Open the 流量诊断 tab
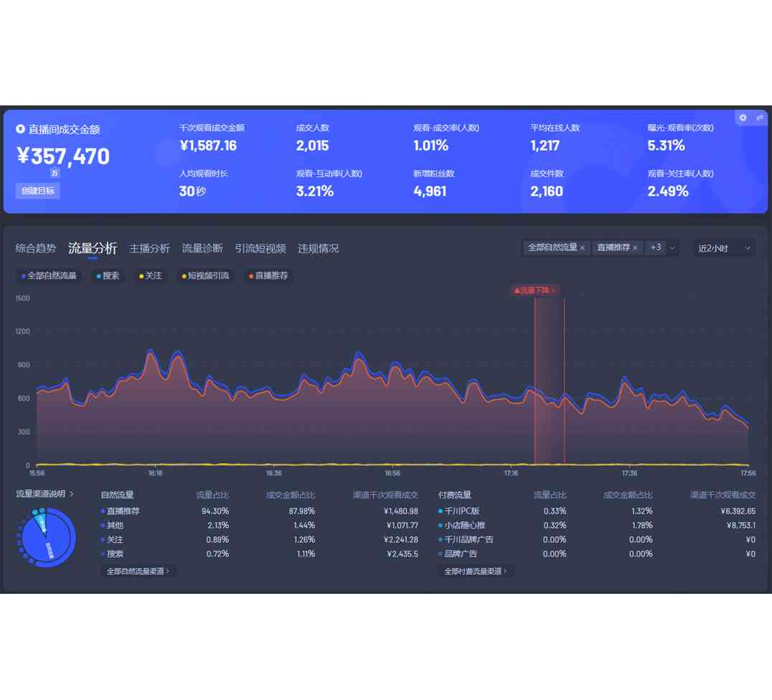Image resolution: width=772 pixels, height=700 pixels. tap(202, 248)
